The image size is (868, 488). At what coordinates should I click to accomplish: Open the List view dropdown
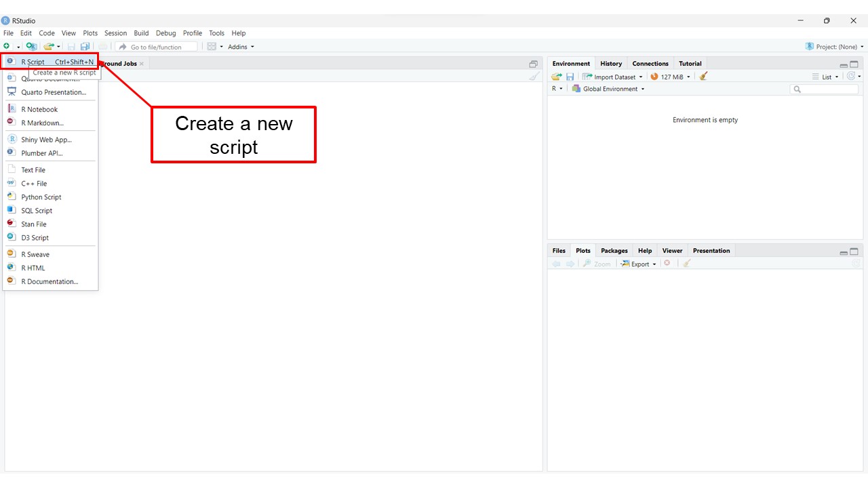(825, 77)
